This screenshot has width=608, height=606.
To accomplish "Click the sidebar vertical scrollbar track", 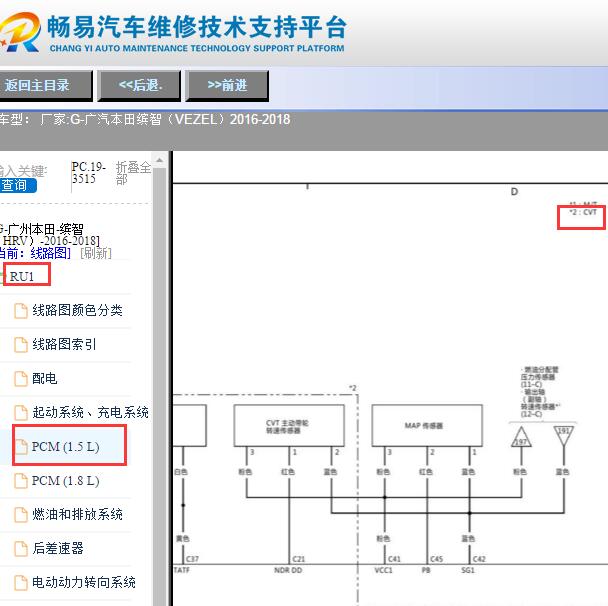I will pos(159,386).
